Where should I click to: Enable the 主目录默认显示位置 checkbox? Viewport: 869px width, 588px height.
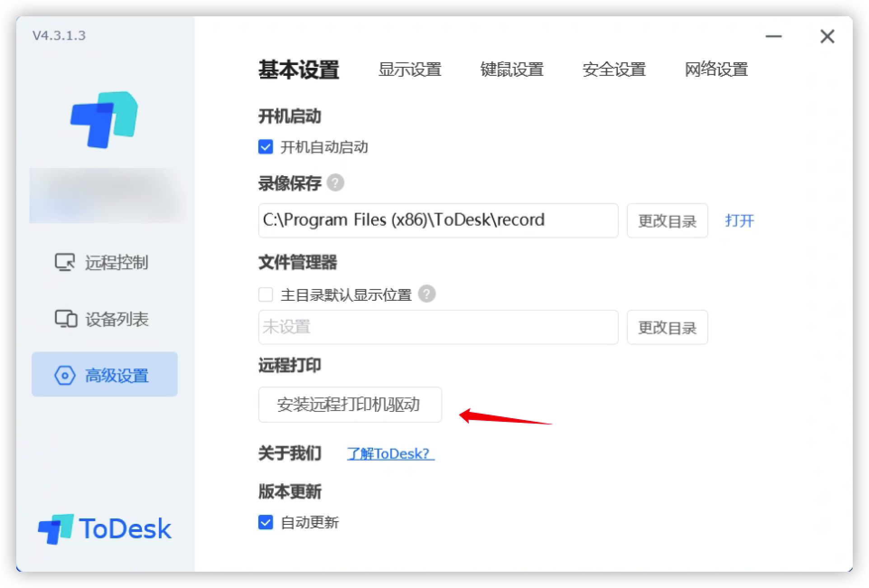tap(266, 294)
